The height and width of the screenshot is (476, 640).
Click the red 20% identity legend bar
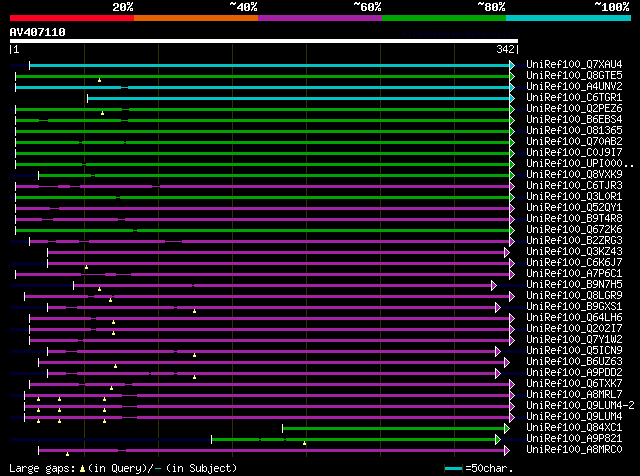pyautogui.click(x=71, y=17)
